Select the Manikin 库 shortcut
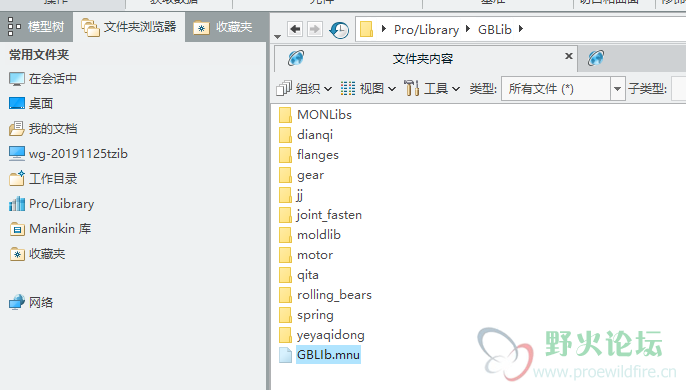This screenshot has width=686, height=390. [x=50, y=229]
